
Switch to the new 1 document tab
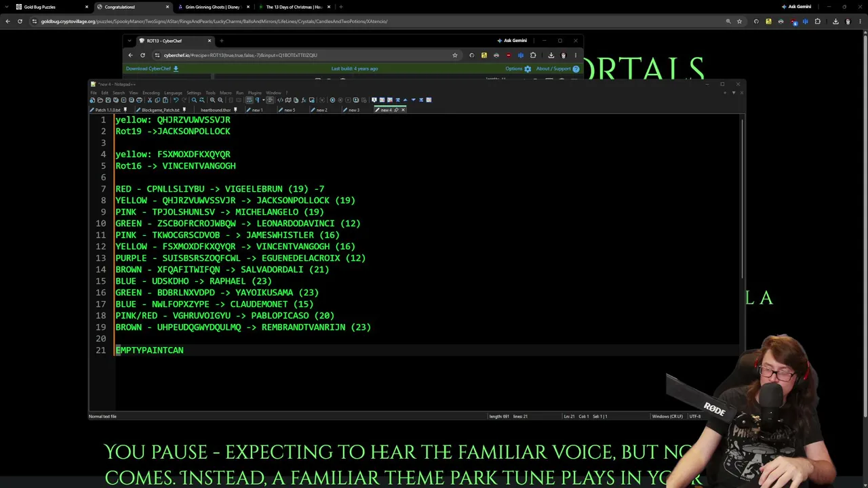(x=258, y=110)
